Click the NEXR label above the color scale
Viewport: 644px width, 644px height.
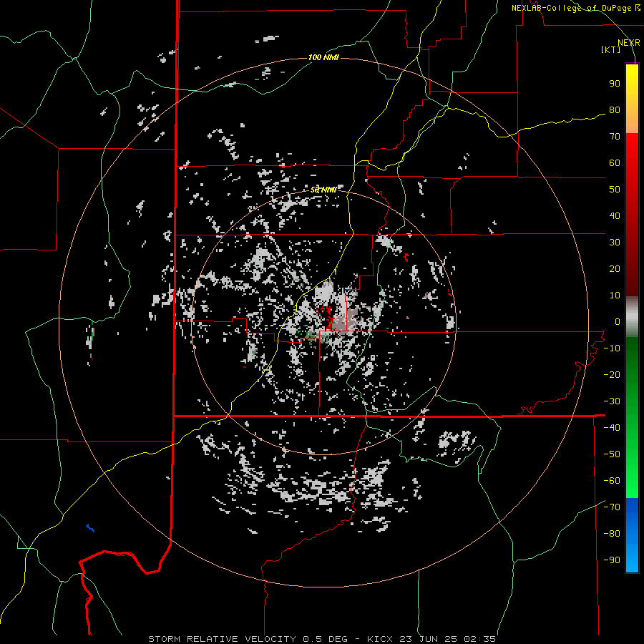[629, 43]
